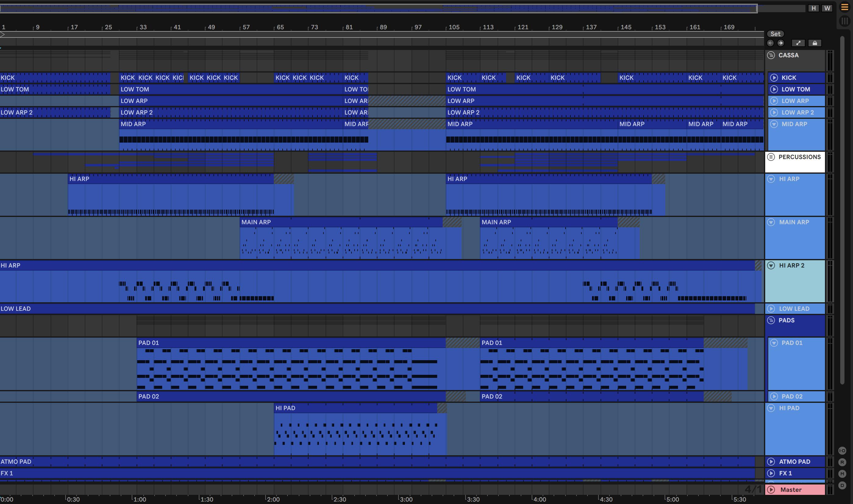
Task: Click the Lock Envelopes padlock button
Action: [x=815, y=43]
